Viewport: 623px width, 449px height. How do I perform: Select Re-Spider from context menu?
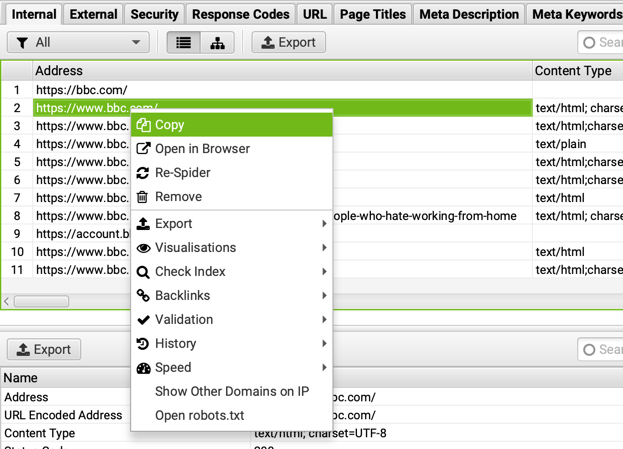click(232, 172)
